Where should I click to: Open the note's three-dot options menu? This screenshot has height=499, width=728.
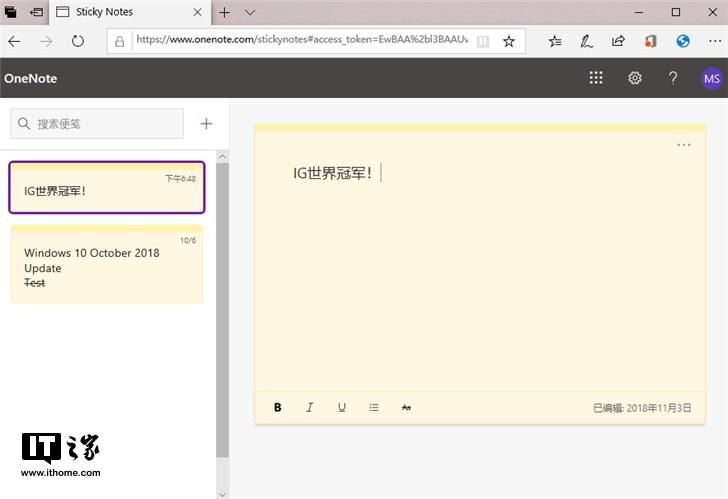pyautogui.click(x=683, y=145)
